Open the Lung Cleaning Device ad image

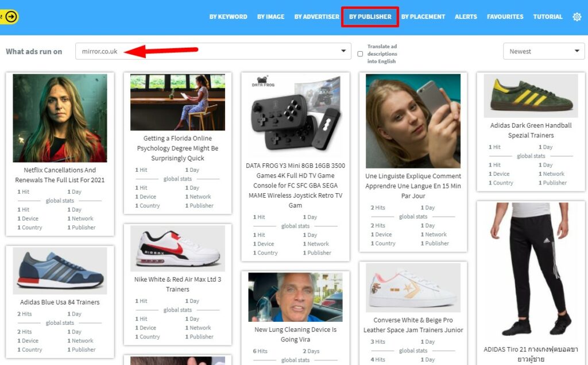(x=296, y=297)
